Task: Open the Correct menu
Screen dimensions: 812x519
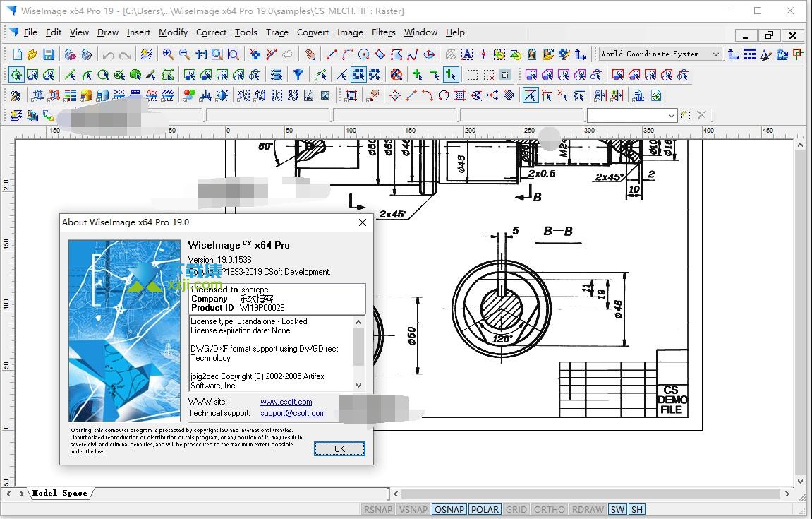Action: click(x=211, y=32)
